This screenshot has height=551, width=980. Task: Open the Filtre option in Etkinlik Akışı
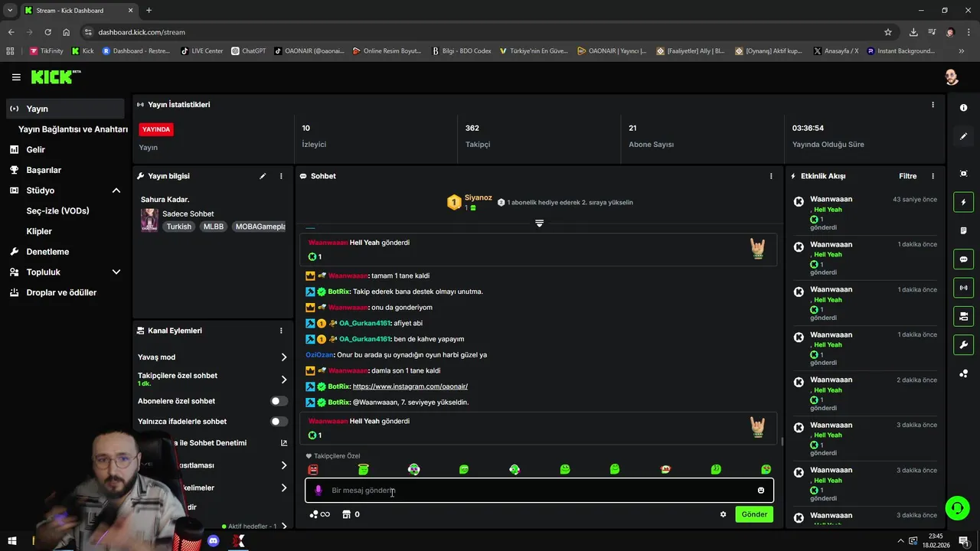tap(907, 176)
